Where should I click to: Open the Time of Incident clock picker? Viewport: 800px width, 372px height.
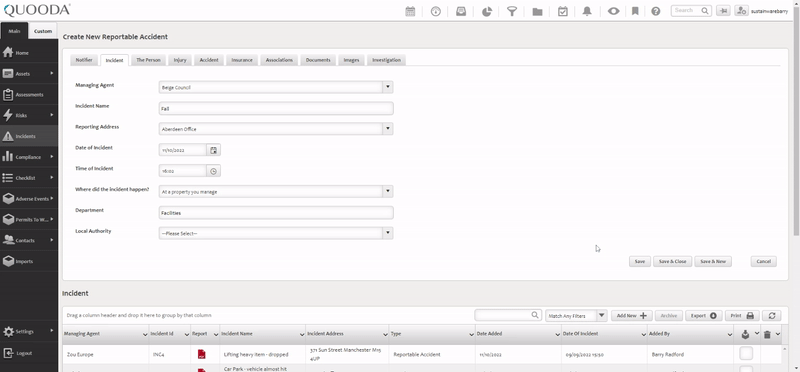pos(213,171)
